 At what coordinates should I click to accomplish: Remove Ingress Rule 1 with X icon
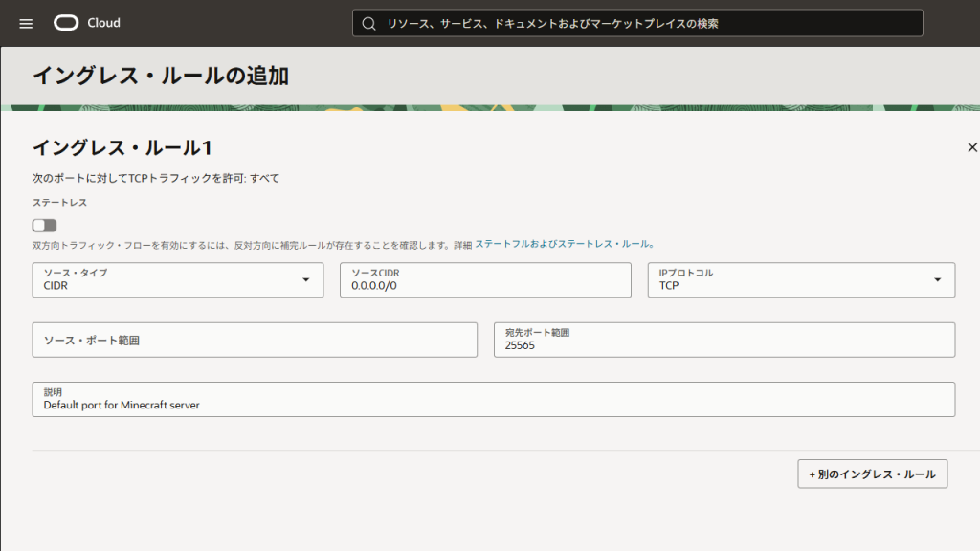click(972, 147)
